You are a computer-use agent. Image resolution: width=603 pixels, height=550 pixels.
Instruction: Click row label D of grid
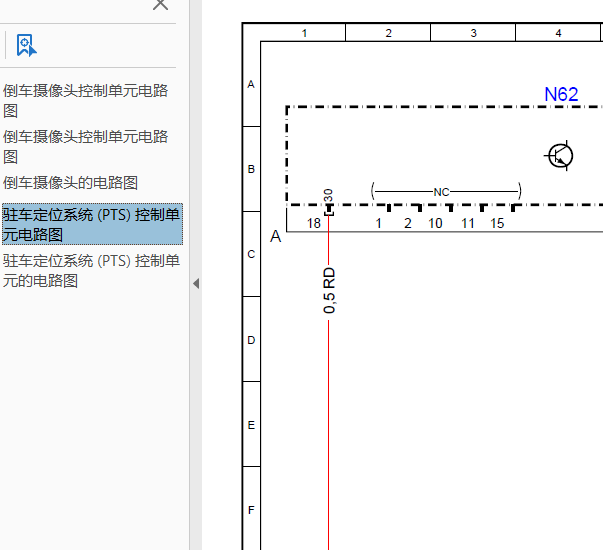coord(251,340)
